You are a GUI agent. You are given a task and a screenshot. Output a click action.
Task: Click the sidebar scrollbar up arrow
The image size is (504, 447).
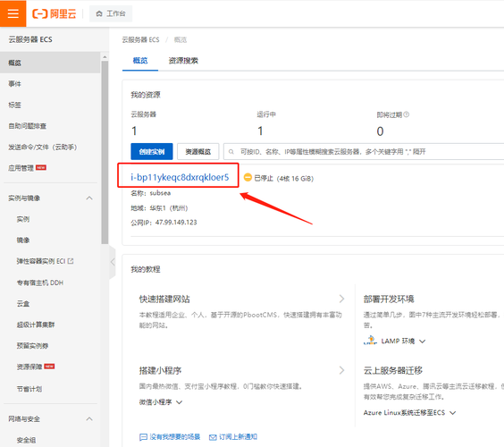(x=105, y=57)
